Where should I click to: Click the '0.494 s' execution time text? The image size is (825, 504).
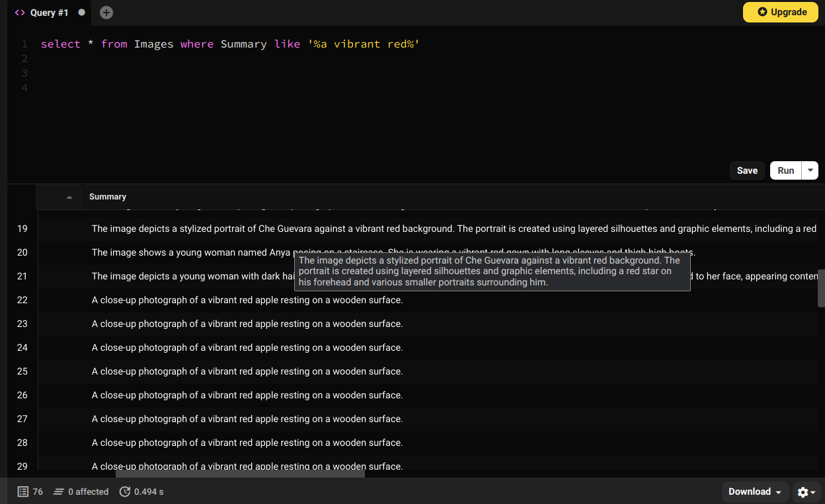[149, 491]
